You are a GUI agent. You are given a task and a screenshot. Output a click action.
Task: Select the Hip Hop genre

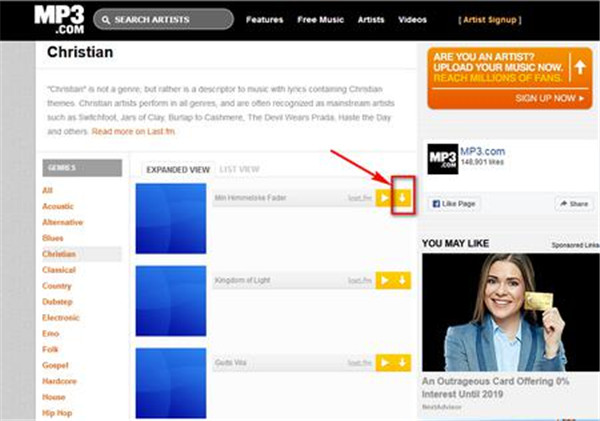tap(57, 413)
